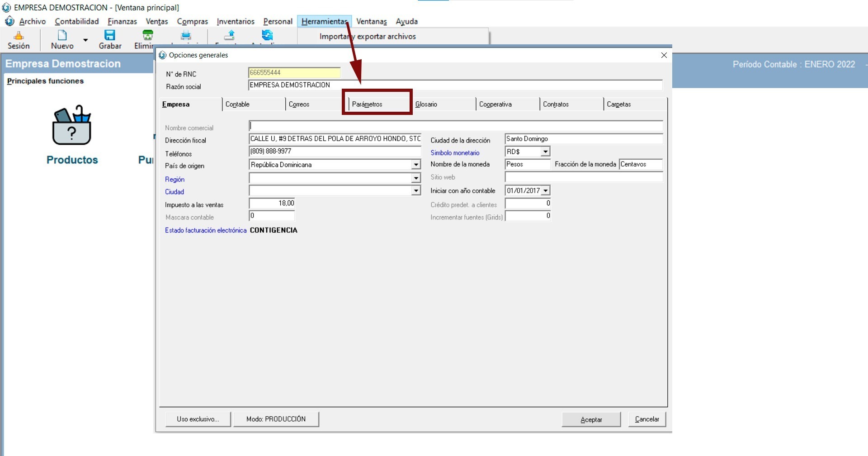Image resolution: width=868 pixels, height=456 pixels.
Task: Click the Nombre comercial input field
Action: coord(456,126)
